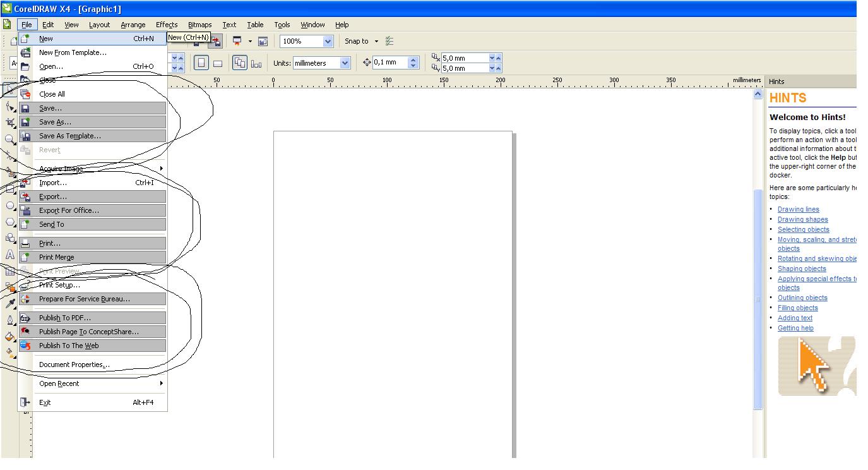Open Shaping objects hint link

coord(802,268)
